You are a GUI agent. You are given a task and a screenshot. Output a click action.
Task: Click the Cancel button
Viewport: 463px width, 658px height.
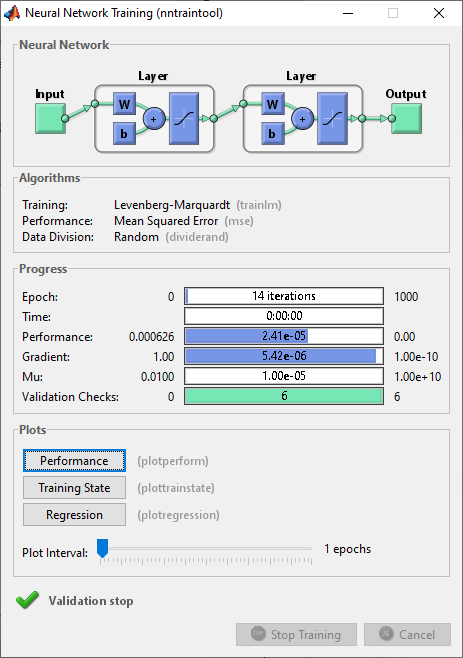407,634
